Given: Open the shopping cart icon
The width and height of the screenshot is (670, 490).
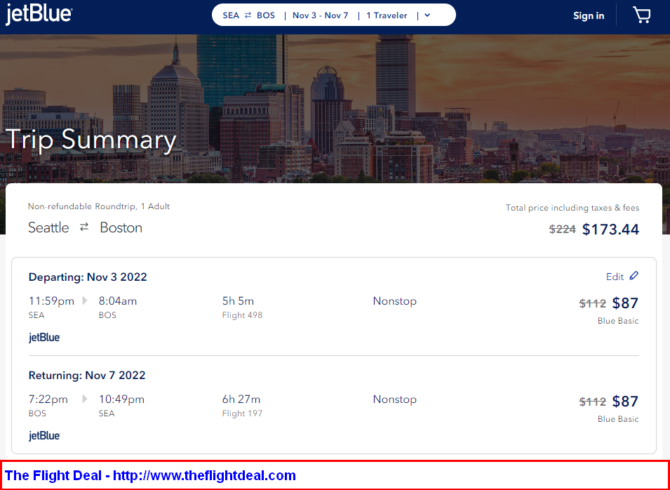Looking at the screenshot, I should pyautogui.click(x=641, y=15).
